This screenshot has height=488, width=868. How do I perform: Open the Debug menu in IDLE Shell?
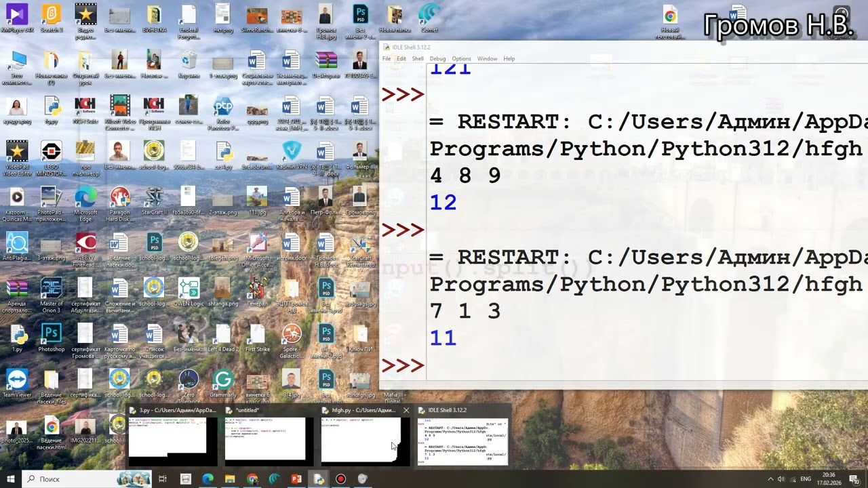[x=437, y=59]
